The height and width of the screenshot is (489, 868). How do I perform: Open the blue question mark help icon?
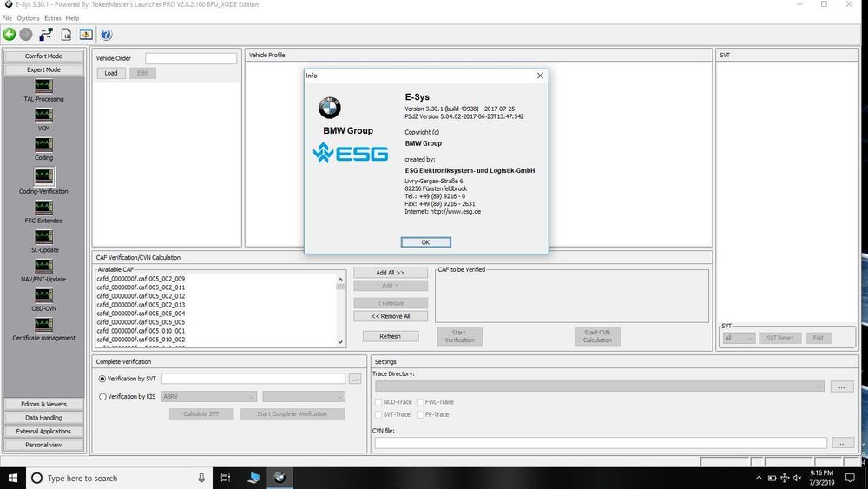pos(106,35)
